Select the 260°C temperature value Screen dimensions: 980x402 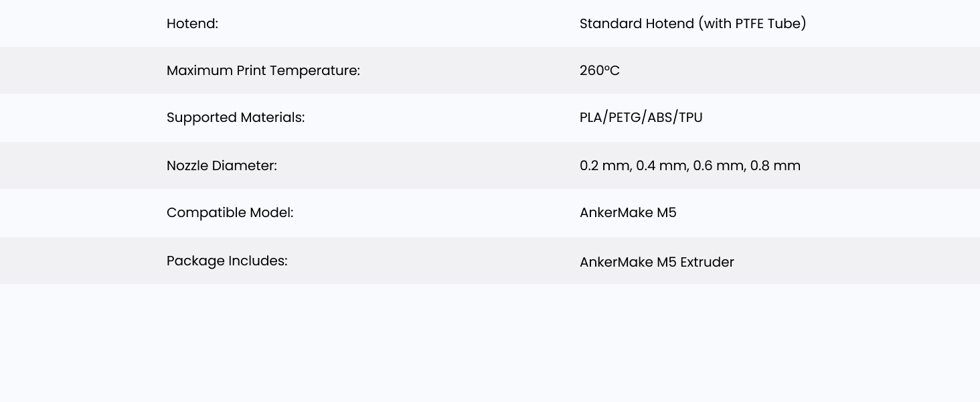tap(599, 70)
